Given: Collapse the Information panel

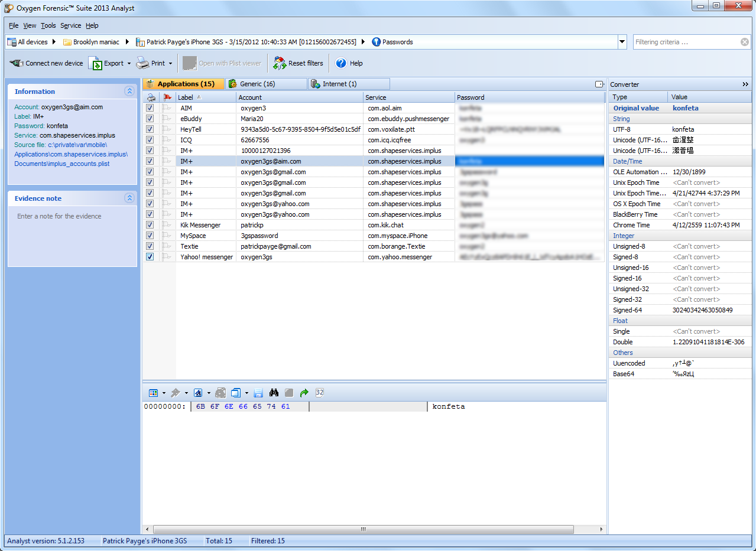Looking at the screenshot, I should click(129, 92).
